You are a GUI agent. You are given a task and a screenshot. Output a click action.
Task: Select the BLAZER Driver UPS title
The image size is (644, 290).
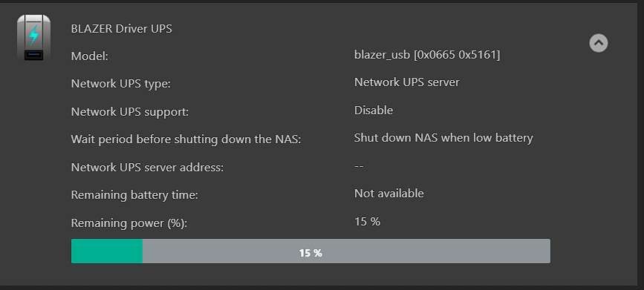tap(122, 29)
